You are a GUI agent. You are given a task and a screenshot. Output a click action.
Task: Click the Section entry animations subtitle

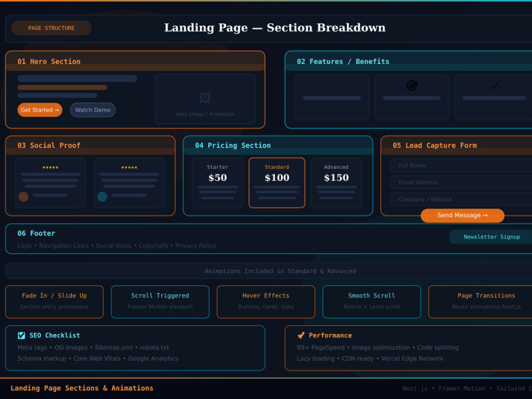[54, 307]
